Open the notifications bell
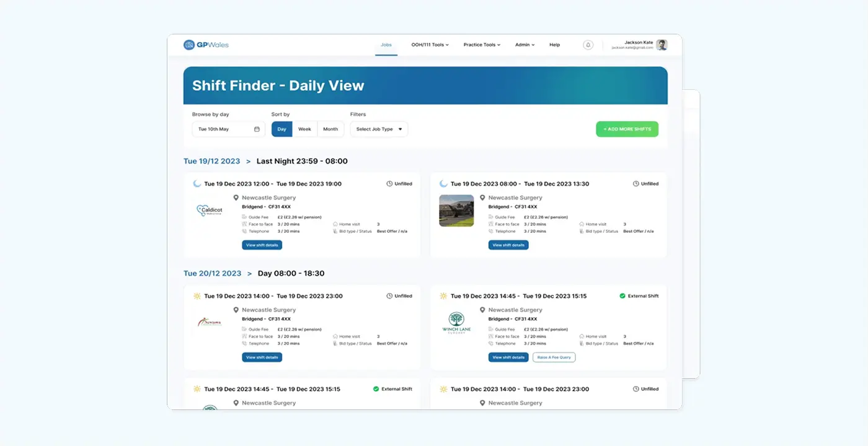Screen dimensions: 868x446 [588, 45]
